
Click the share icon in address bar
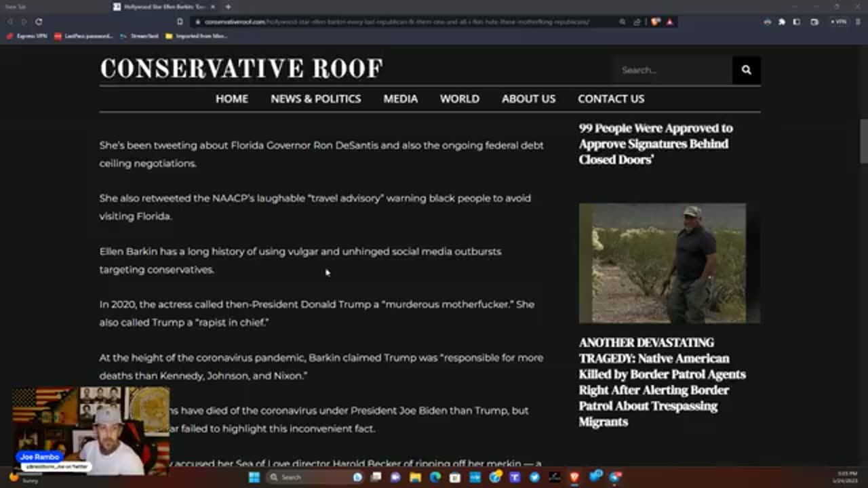pyautogui.click(x=637, y=22)
